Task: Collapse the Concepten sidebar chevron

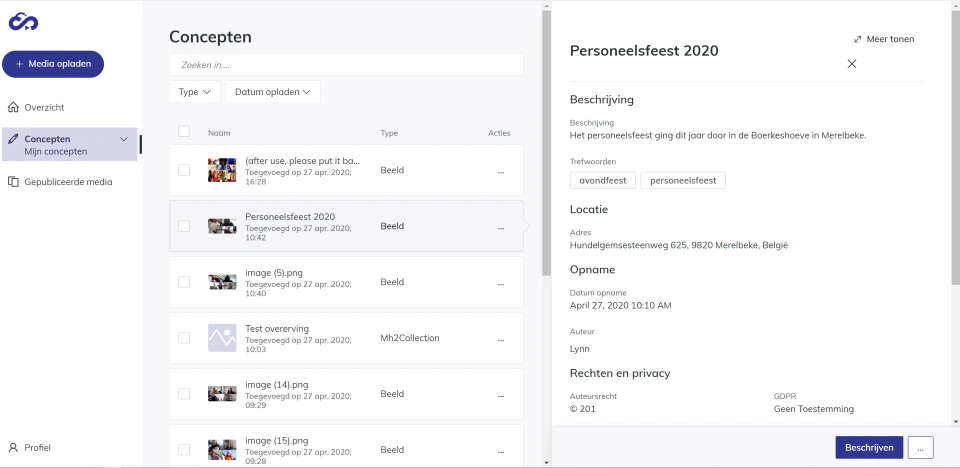Action: click(124, 139)
